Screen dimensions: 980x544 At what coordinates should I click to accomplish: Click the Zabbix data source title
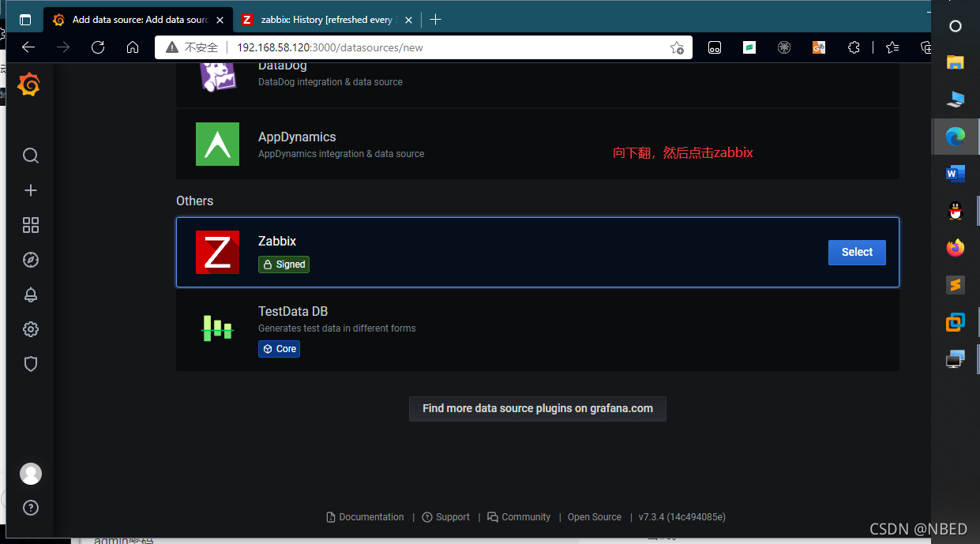(x=277, y=241)
